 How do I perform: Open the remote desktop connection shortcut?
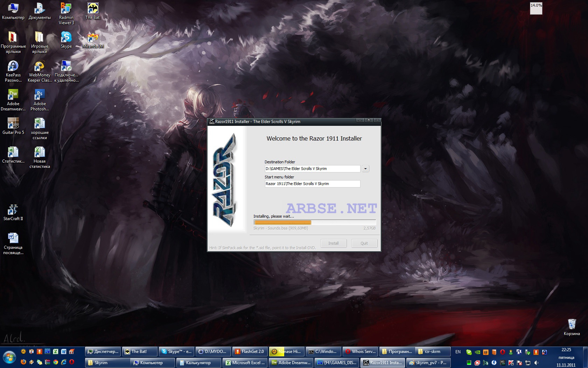pyautogui.click(x=66, y=71)
